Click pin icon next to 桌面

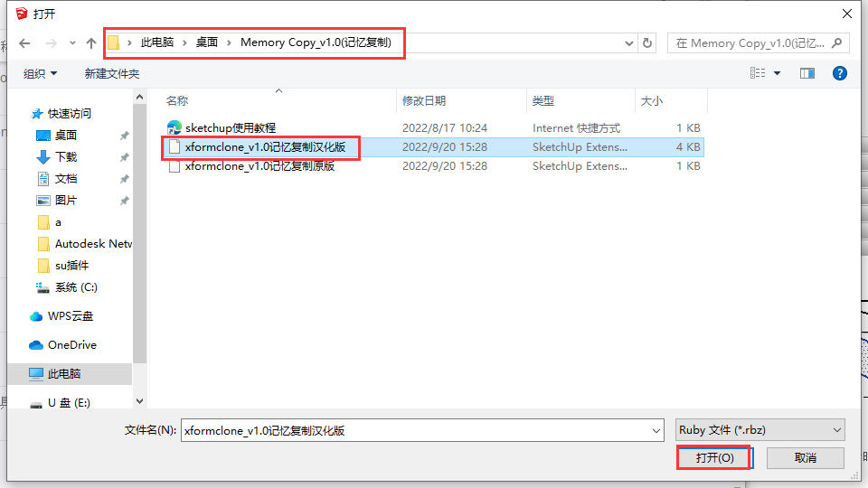tap(124, 136)
